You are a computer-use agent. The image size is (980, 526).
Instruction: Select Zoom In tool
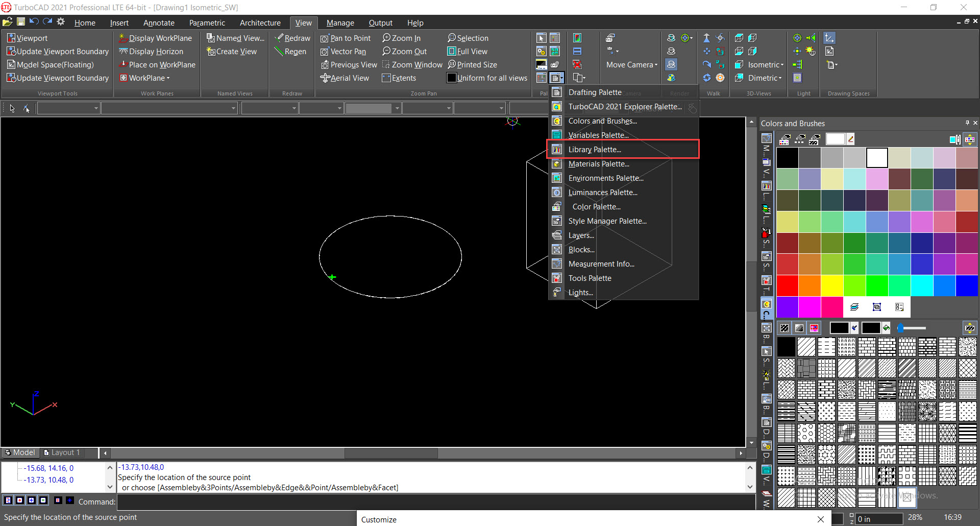coord(402,38)
